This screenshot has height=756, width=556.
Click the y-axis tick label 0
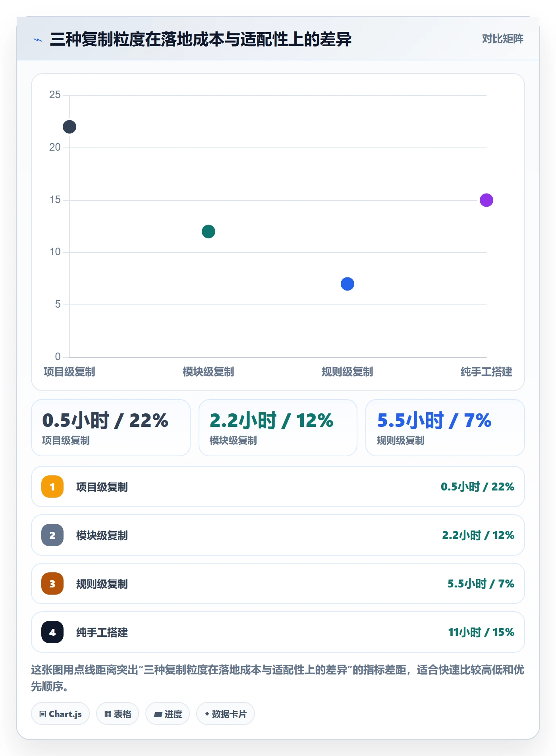(58, 357)
